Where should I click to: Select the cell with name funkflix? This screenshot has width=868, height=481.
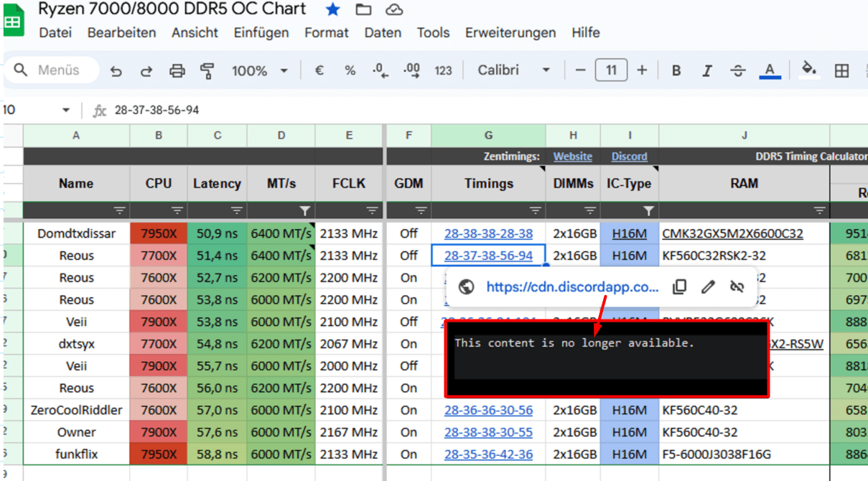(76, 454)
